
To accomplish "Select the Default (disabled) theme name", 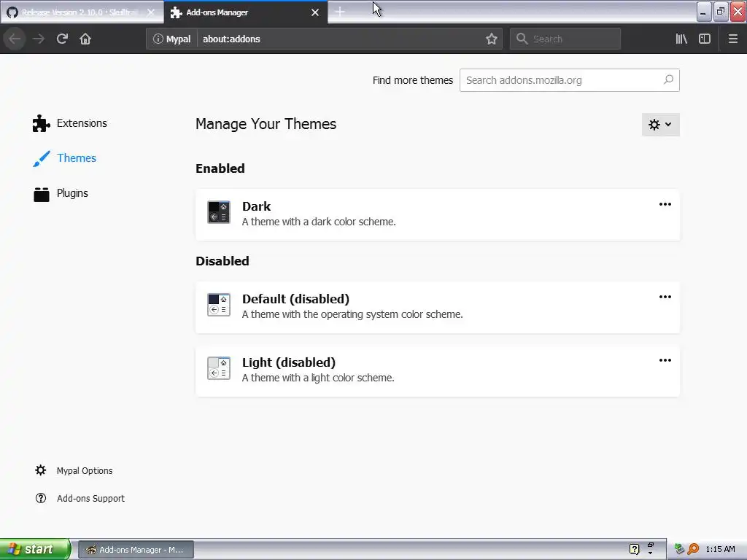I will pos(295,299).
